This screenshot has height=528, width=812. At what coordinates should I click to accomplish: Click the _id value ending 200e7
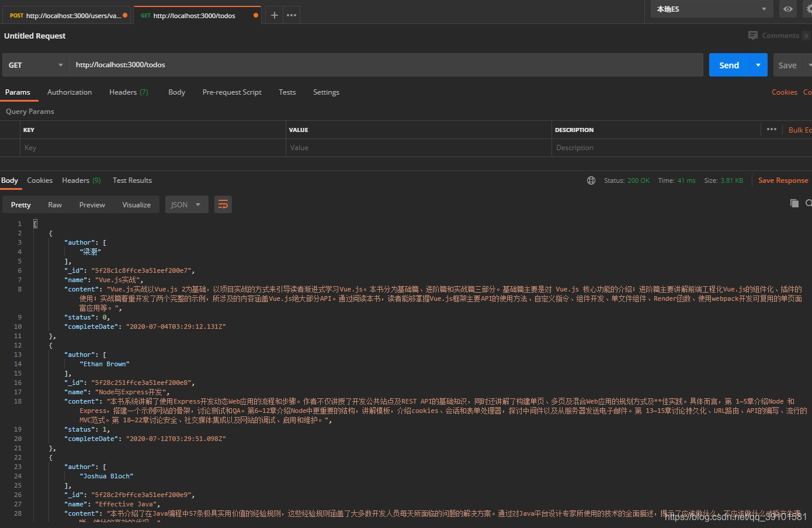pos(141,270)
